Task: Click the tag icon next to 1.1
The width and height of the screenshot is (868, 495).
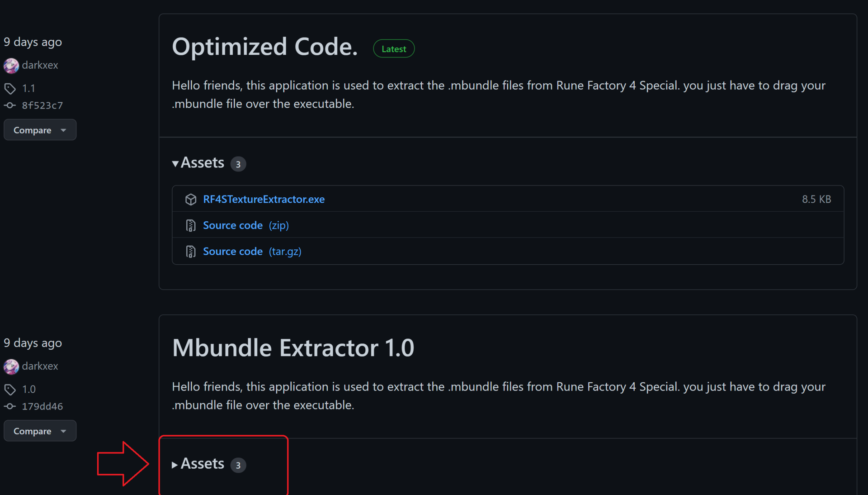Action: [10, 89]
